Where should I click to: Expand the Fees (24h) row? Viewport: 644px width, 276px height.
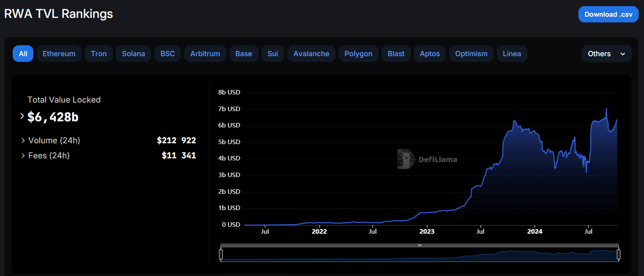pyautogui.click(x=23, y=156)
